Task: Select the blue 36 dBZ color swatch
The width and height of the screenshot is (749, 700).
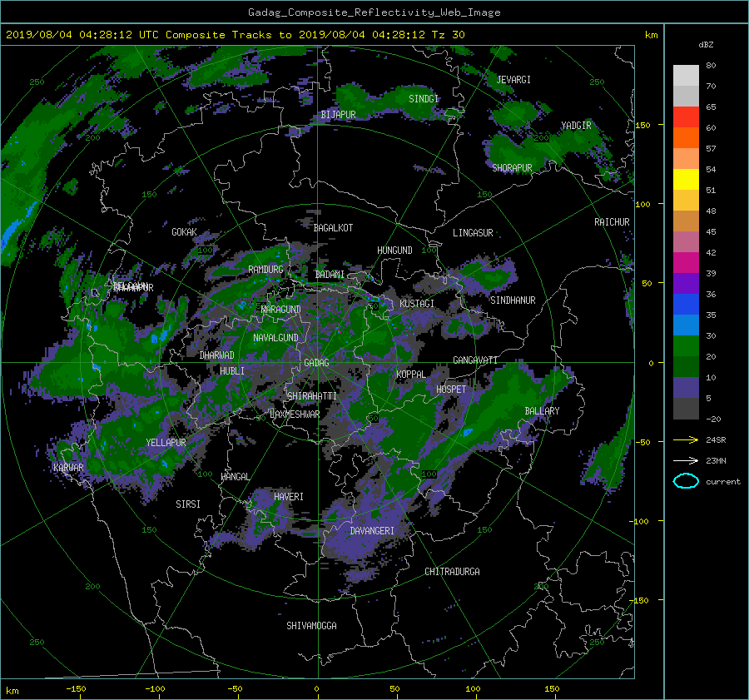Action: (686, 304)
